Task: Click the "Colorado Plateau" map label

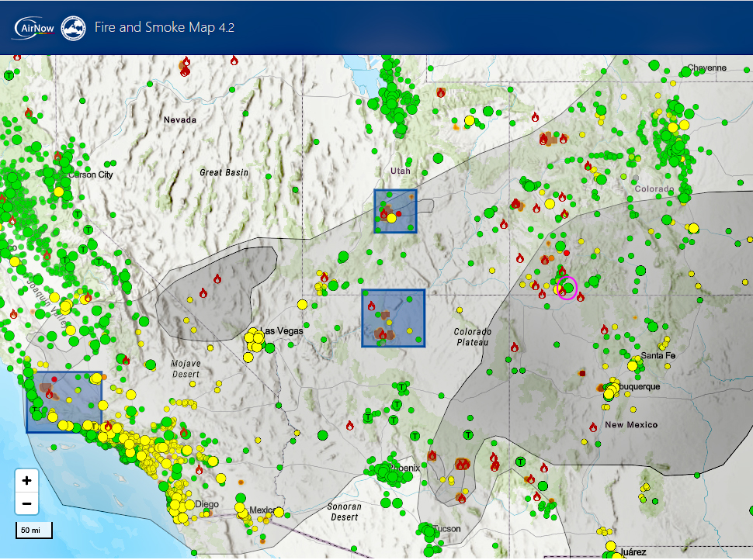Action: point(473,337)
